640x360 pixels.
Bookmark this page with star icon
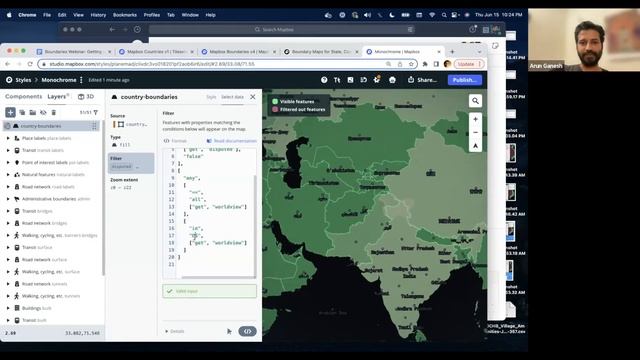point(411,64)
